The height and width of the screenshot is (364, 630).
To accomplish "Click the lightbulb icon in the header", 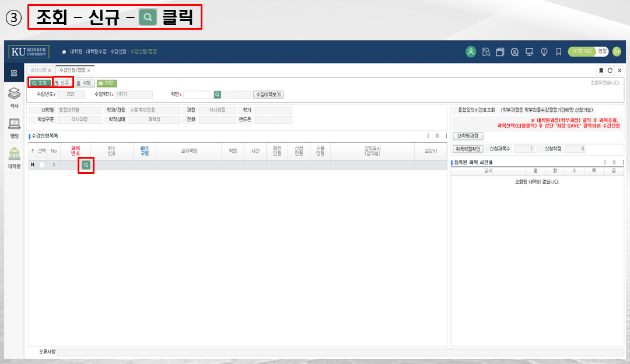I will [544, 51].
